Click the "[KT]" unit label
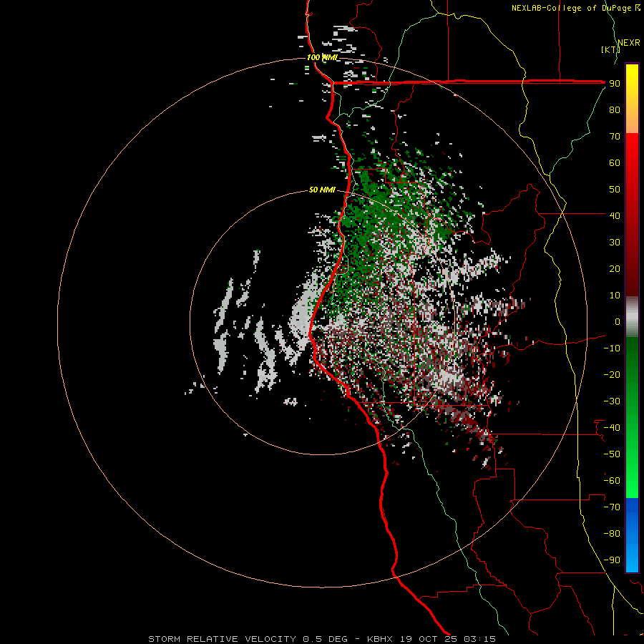Screen dimensions: 644x644 (611, 49)
